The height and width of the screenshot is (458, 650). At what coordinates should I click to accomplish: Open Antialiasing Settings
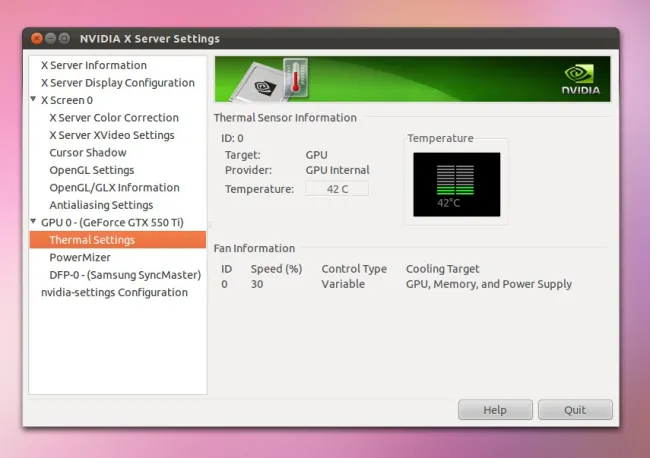tap(101, 205)
